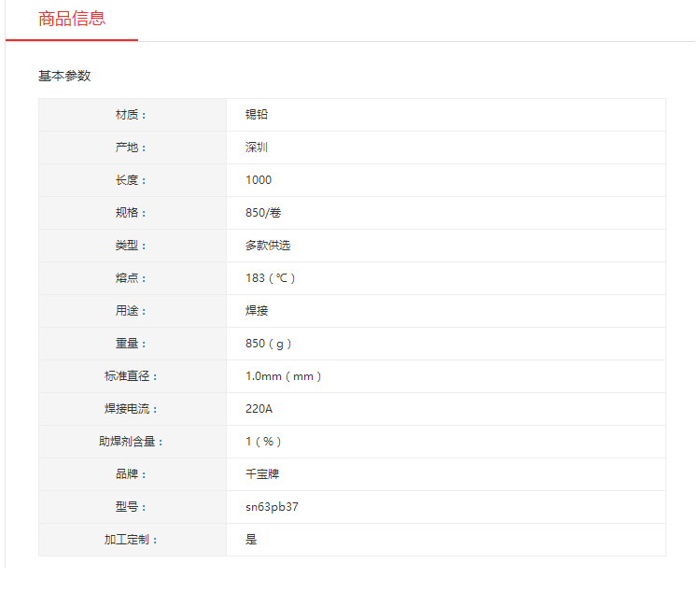Click the 长度： label cell
The image size is (700, 592).
click(x=133, y=180)
